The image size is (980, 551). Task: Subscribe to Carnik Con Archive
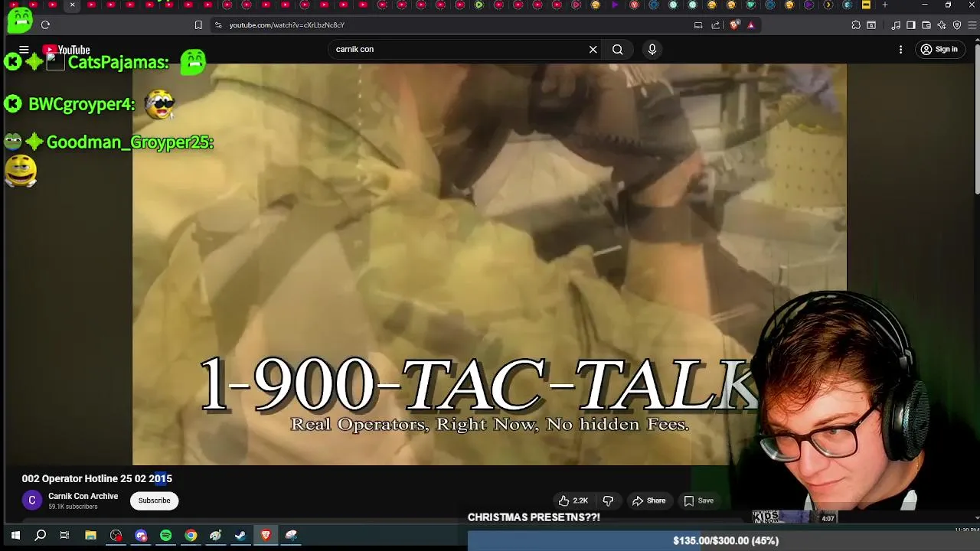[x=154, y=500]
